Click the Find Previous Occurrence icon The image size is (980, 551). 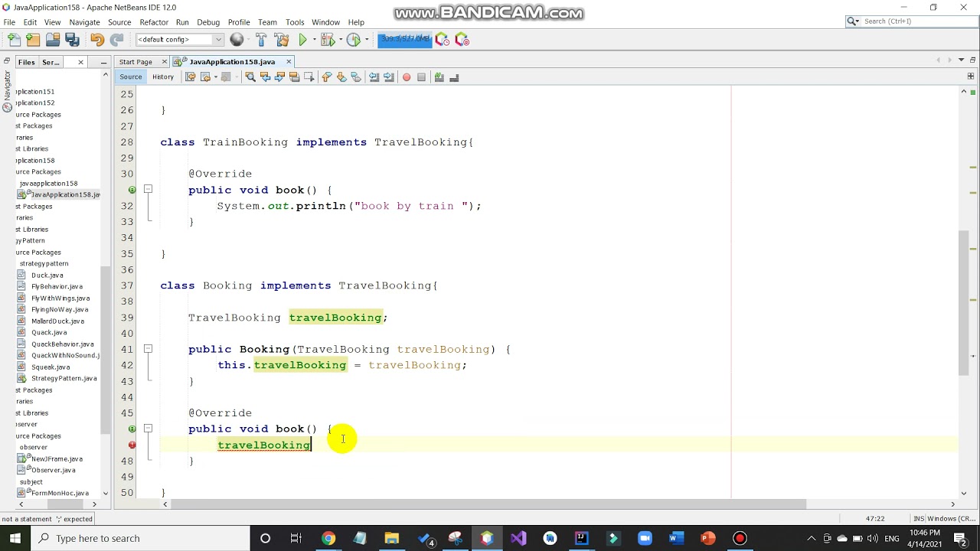pyautogui.click(x=265, y=77)
